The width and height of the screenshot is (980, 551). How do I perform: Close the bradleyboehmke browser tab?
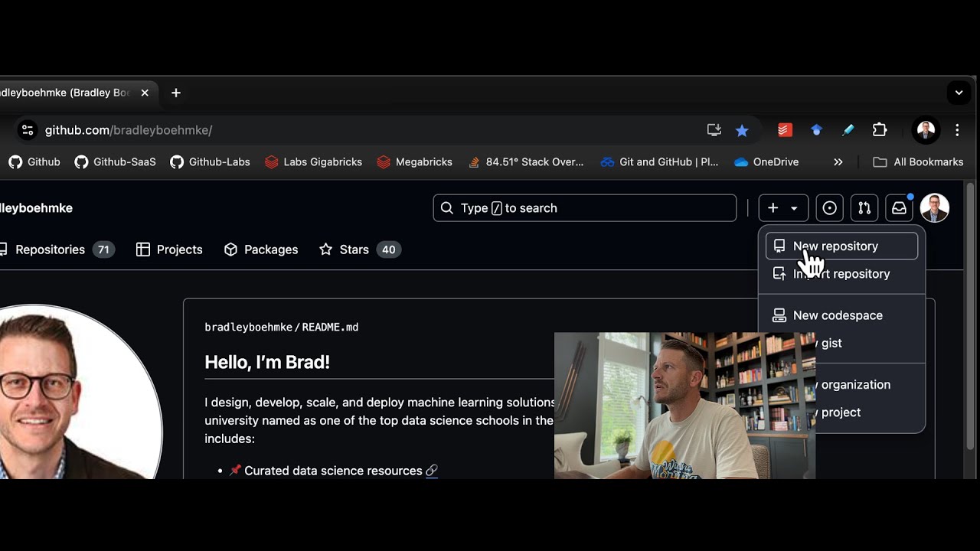pos(145,93)
